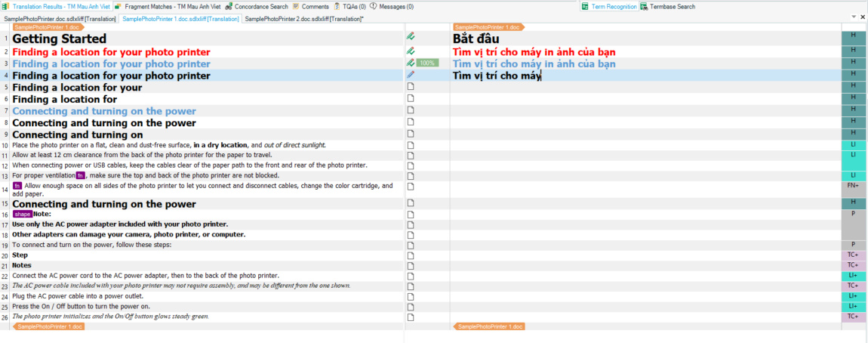Click not-translated icon of segment 20
Screen dimensions: 868x343
(411, 255)
